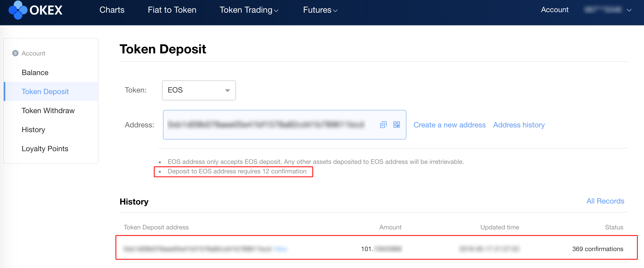Click the Token Deposit address column header
The height and width of the screenshot is (268, 644).
pyautogui.click(x=156, y=227)
